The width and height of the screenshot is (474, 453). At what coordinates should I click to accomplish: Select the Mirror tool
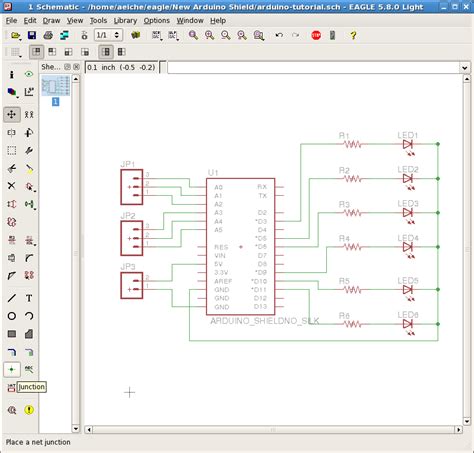(12, 133)
